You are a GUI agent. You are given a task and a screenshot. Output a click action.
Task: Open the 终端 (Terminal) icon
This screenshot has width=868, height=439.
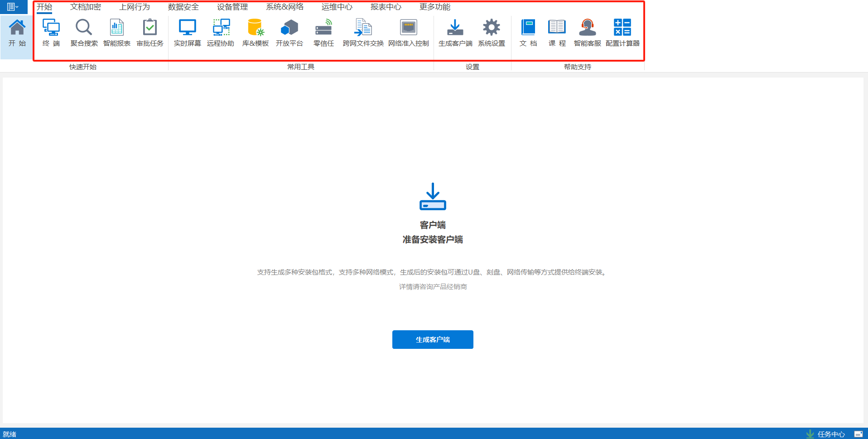point(51,28)
